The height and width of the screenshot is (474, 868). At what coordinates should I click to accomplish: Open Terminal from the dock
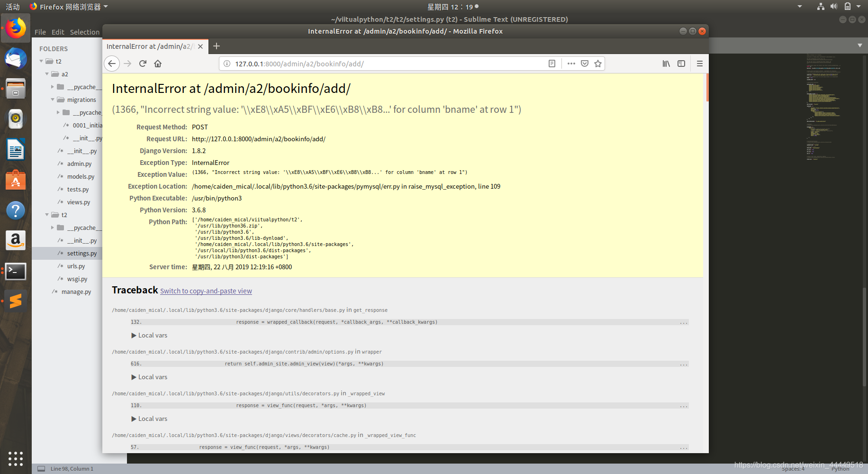click(x=16, y=271)
